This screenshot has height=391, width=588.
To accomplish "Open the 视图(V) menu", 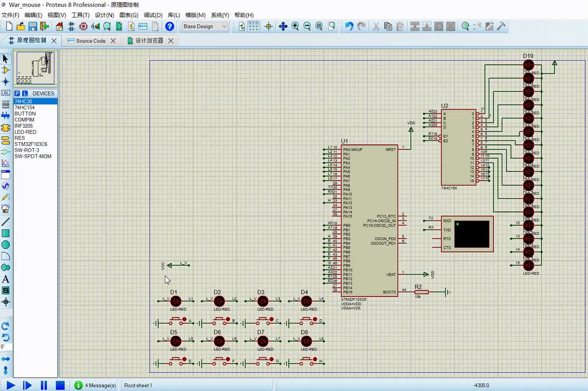I will click(x=57, y=15).
